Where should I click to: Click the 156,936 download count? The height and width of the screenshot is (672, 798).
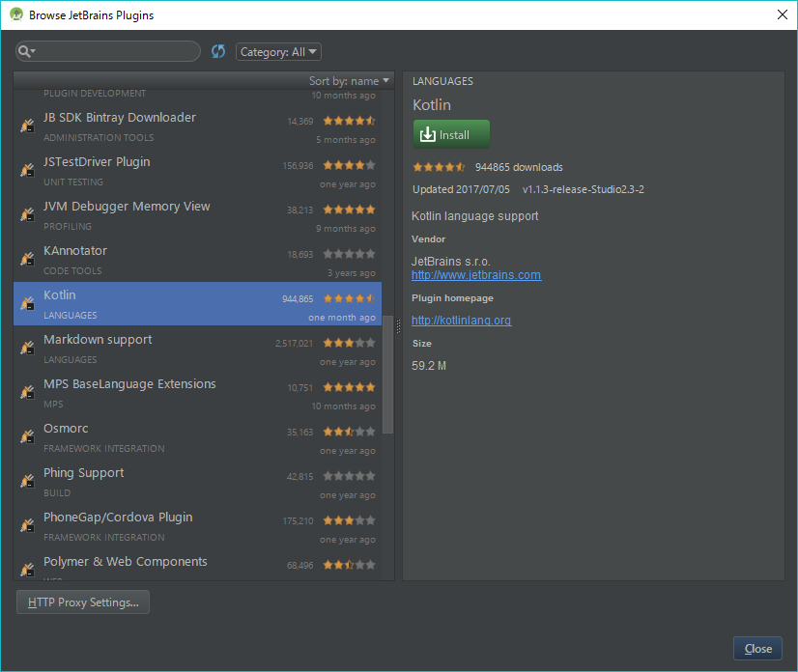[298, 166]
